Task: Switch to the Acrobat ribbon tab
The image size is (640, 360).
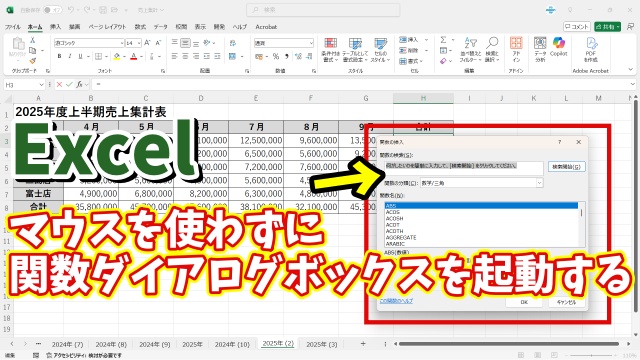Action: [x=266, y=27]
